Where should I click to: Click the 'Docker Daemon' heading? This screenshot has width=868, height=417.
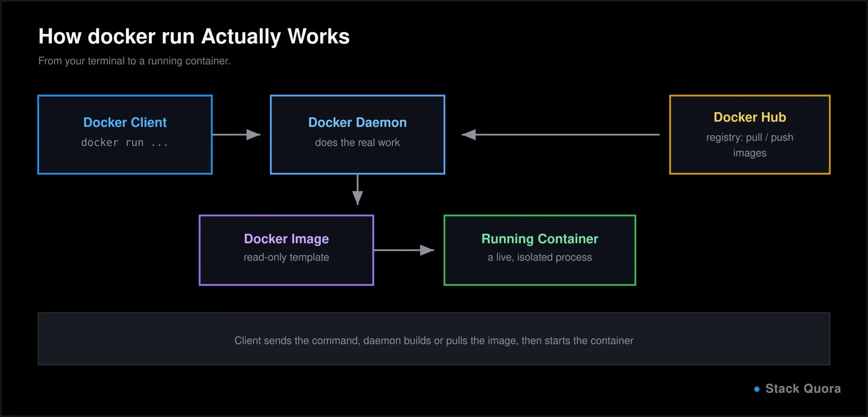[x=357, y=122]
